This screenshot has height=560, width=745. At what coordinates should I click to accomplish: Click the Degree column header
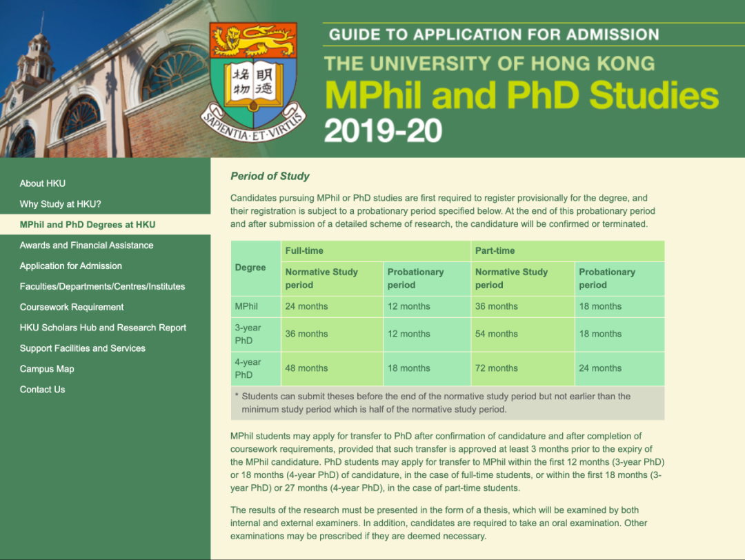(256, 268)
